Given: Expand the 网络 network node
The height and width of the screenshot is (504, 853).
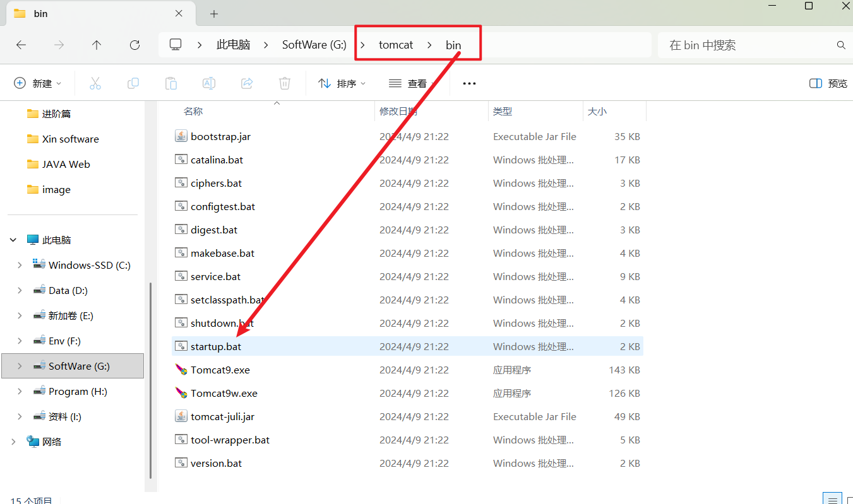Looking at the screenshot, I should (13, 442).
